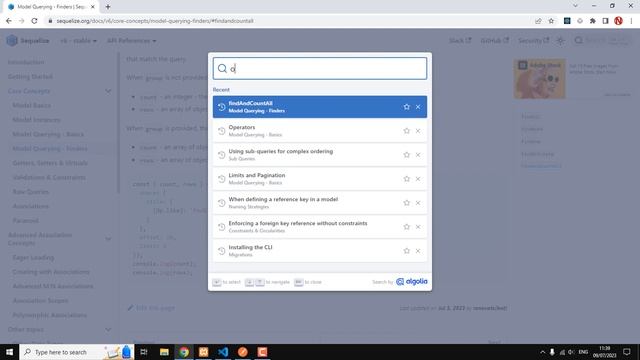Open the browser extensions puzzle icon

593,21
